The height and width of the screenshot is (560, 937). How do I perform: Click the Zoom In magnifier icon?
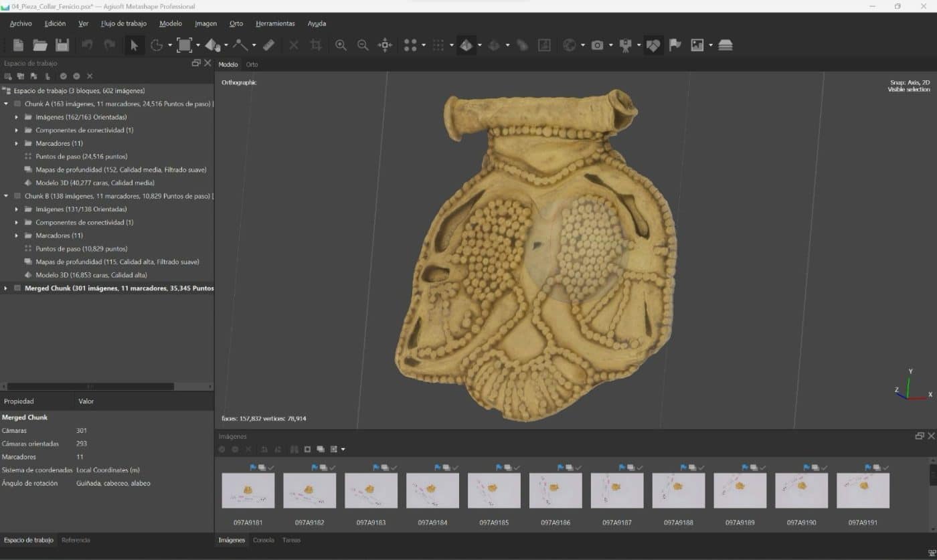341,45
